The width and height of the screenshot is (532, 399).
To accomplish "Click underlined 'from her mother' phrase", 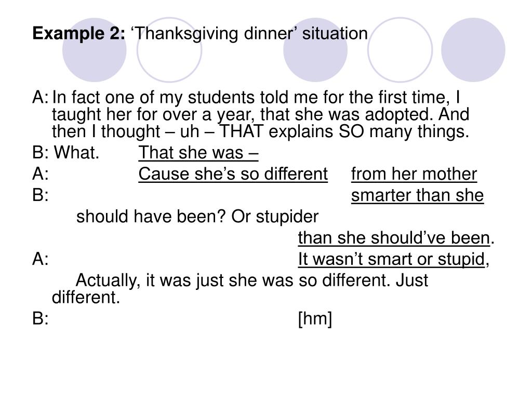I will [x=414, y=174].
